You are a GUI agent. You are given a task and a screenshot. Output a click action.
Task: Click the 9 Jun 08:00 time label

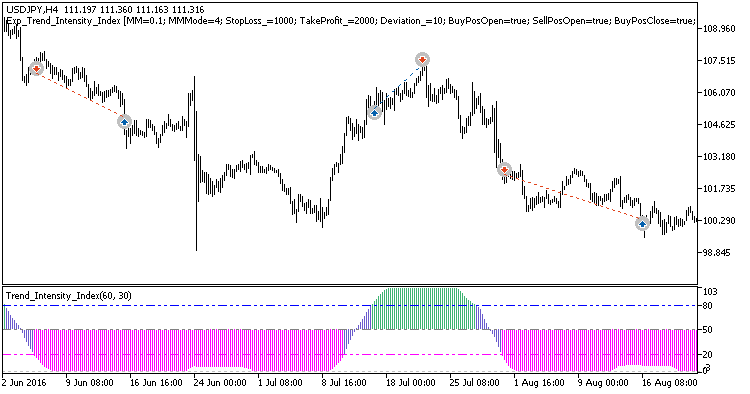(89, 383)
